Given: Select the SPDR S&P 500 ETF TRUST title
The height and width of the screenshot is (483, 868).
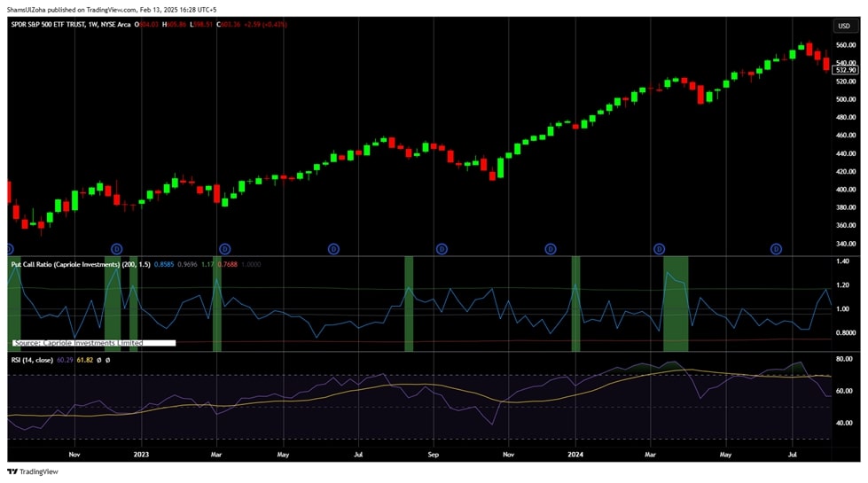Looking at the screenshot, I should pyautogui.click(x=48, y=24).
